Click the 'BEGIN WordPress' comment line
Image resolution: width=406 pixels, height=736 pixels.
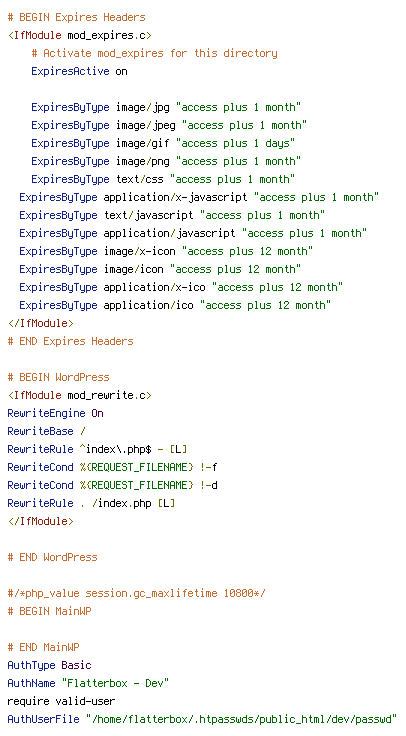pos(59,377)
